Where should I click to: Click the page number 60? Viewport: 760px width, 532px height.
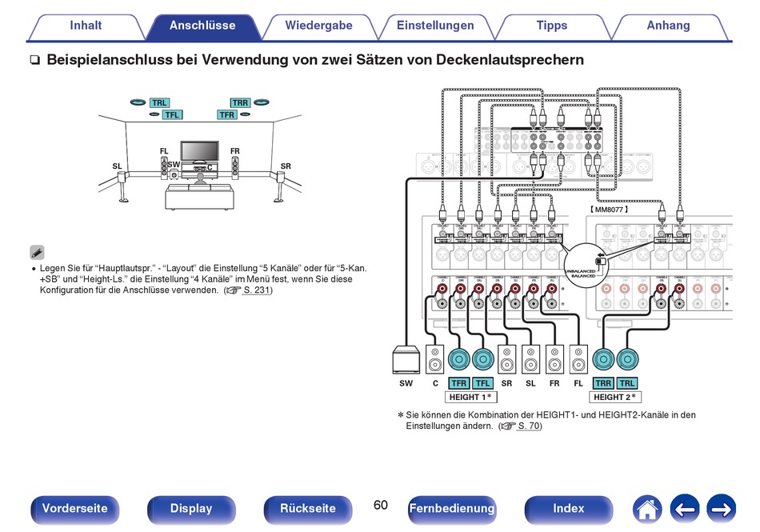coord(381,506)
